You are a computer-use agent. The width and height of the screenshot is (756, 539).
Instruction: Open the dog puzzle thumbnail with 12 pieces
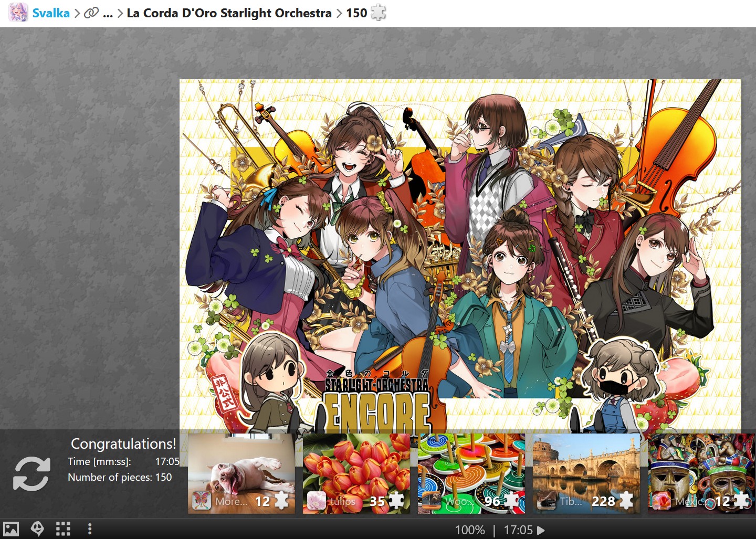click(x=241, y=473)
